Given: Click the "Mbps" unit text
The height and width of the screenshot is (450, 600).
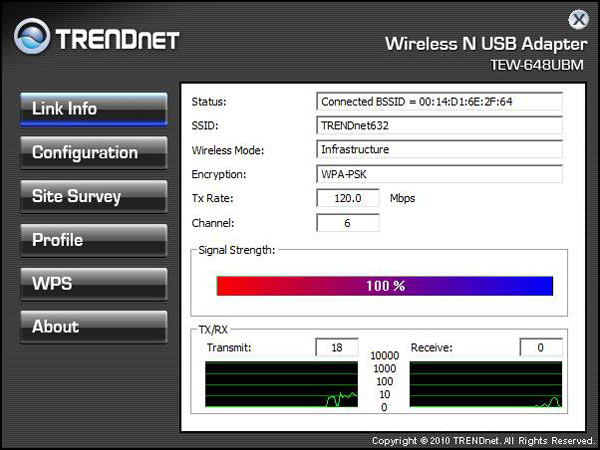Looking at the screenshot, I should (x=403, y=198).
